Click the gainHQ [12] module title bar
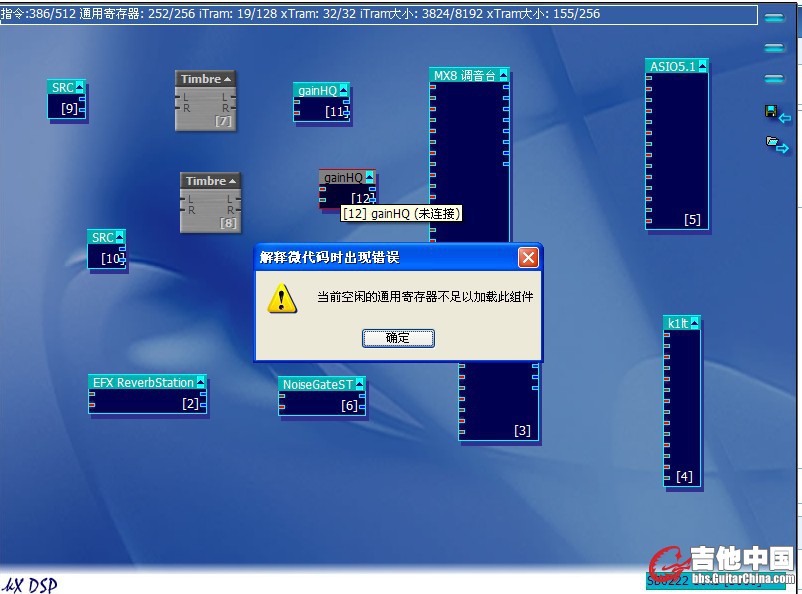The width and height of the screenshot is (802, 594). click(x=341, y=177)
